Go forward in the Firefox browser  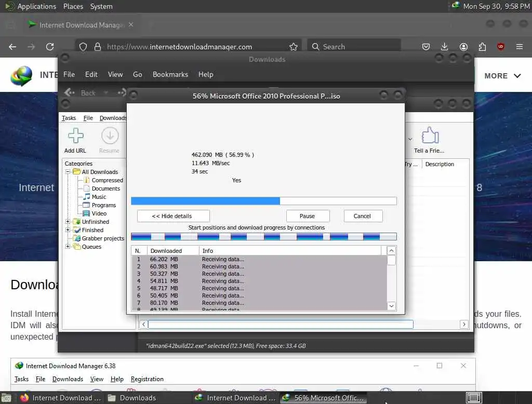tap(31, 47)
